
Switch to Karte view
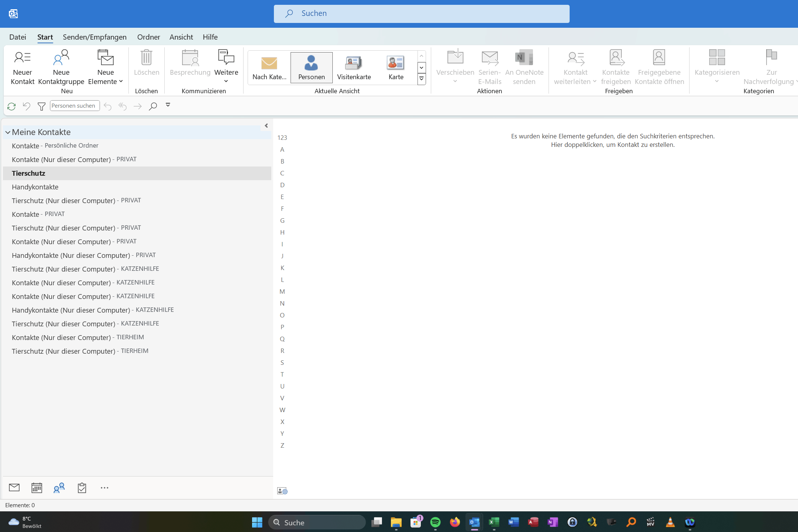coord(396,67)
